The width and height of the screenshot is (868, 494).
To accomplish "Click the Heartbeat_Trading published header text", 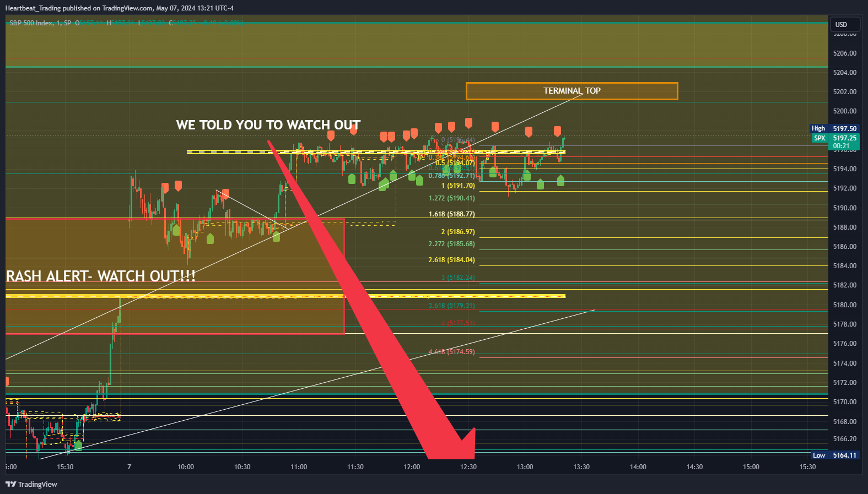I will [119, 8].
